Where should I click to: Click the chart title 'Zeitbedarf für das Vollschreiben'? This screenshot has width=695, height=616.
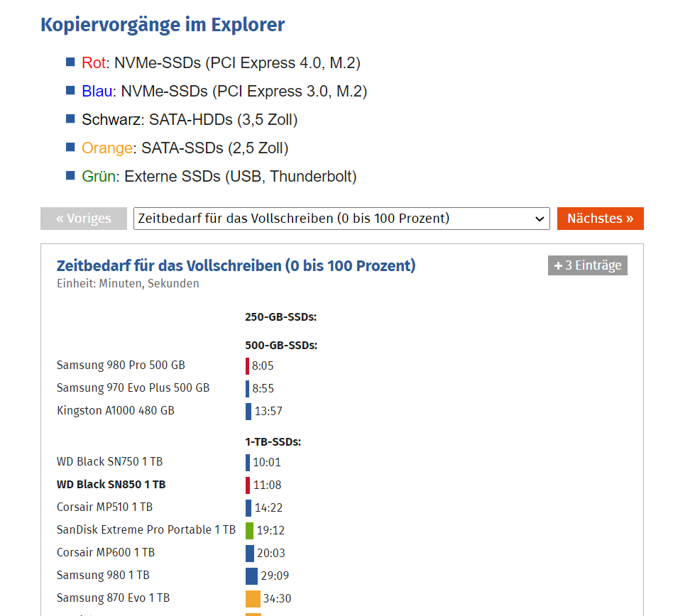click(x=236, y=266)
